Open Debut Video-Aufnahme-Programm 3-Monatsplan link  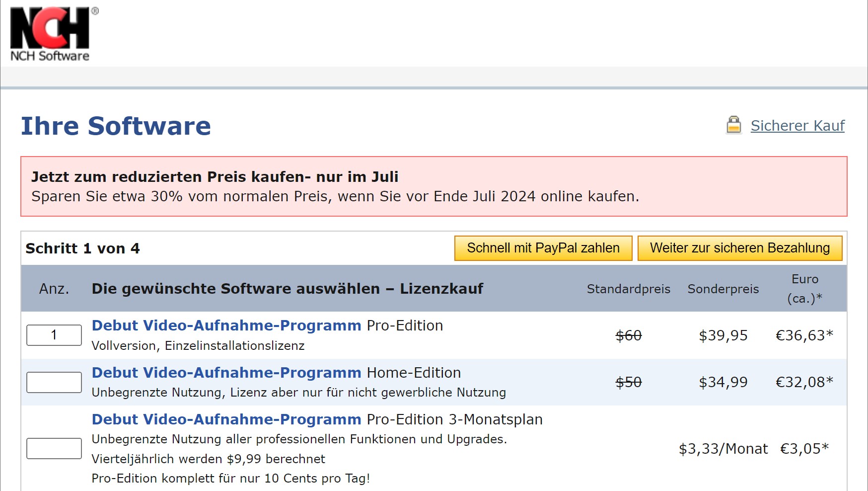click(226, 419)
